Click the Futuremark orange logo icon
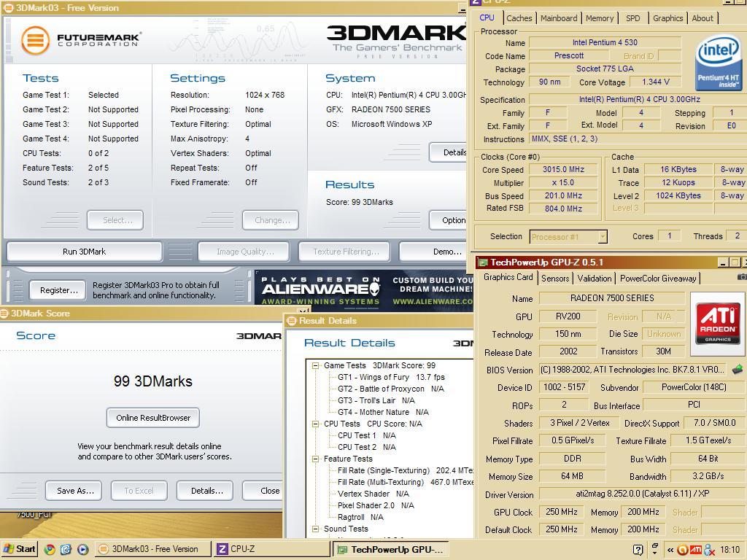747x560 pixels. (x=35, y=41)
